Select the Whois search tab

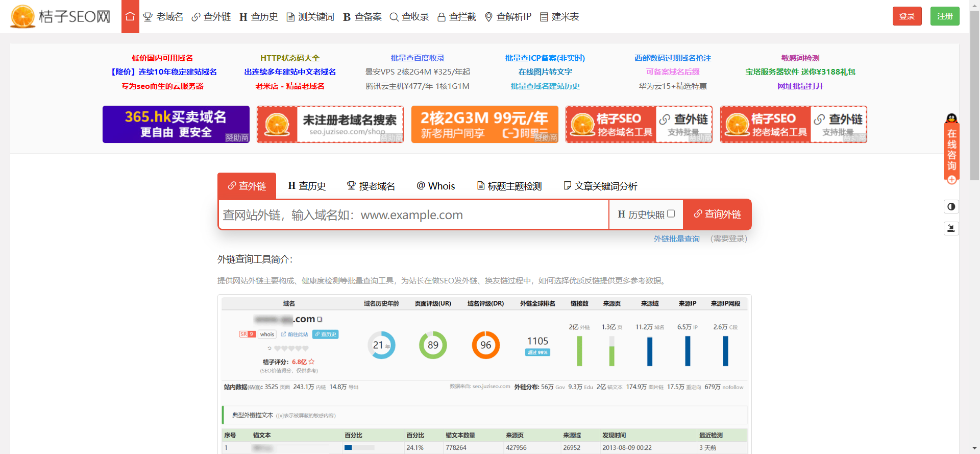pos(435,186)
